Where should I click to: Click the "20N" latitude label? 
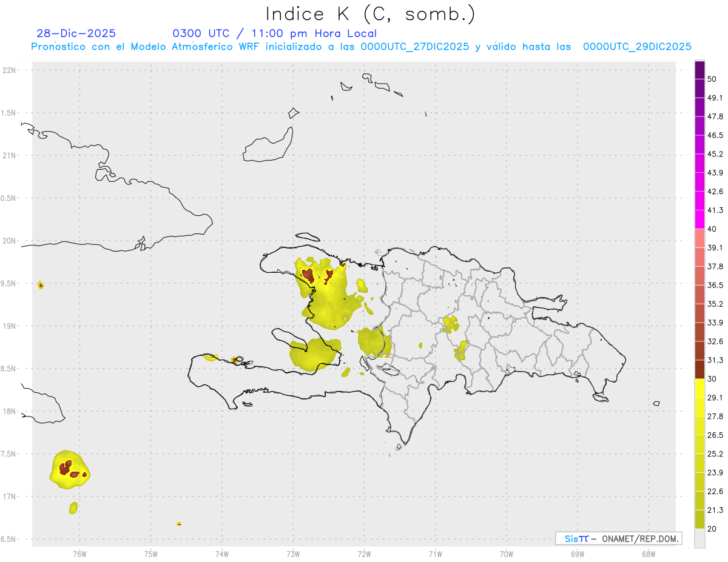[x=10, y=241]
